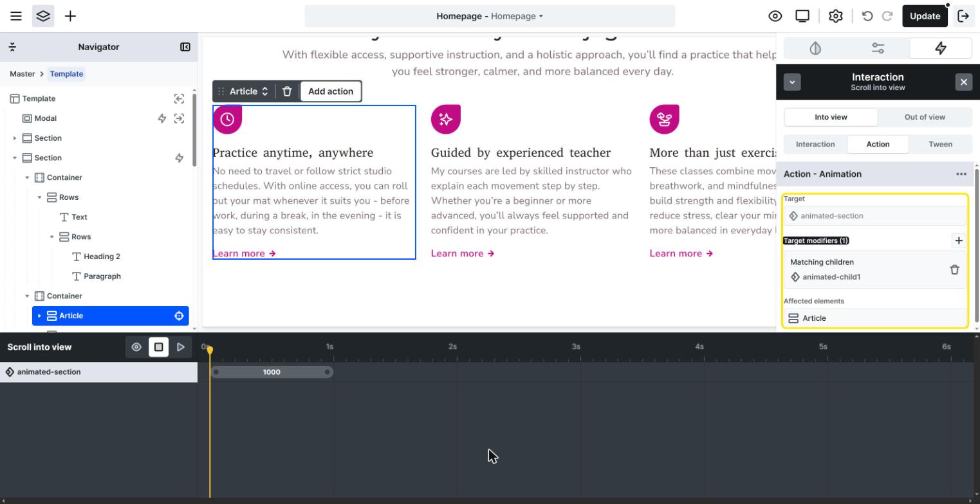Click the redo arrow icon

pyautogui.click(x=887, y=16)
